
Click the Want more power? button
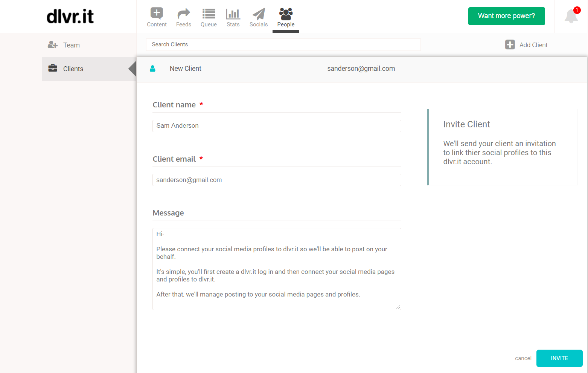tap(506, 16)
